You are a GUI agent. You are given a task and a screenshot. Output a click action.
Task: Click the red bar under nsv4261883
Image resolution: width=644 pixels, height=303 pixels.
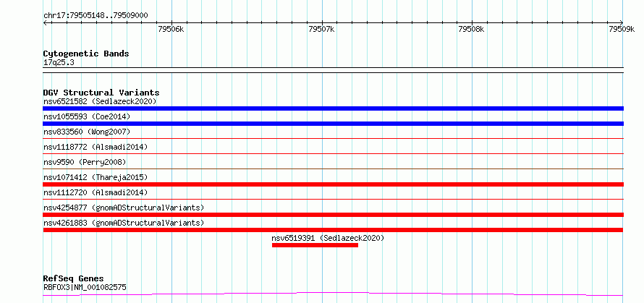[x=333, y=230]
